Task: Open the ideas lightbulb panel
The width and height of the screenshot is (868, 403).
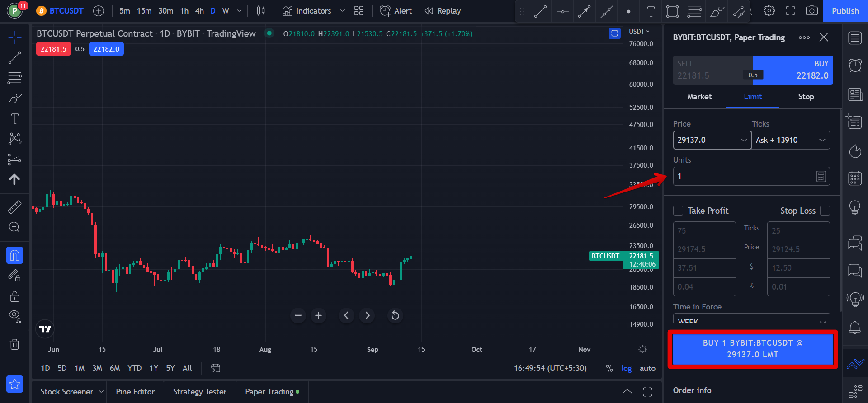Action: click(855, 207)
